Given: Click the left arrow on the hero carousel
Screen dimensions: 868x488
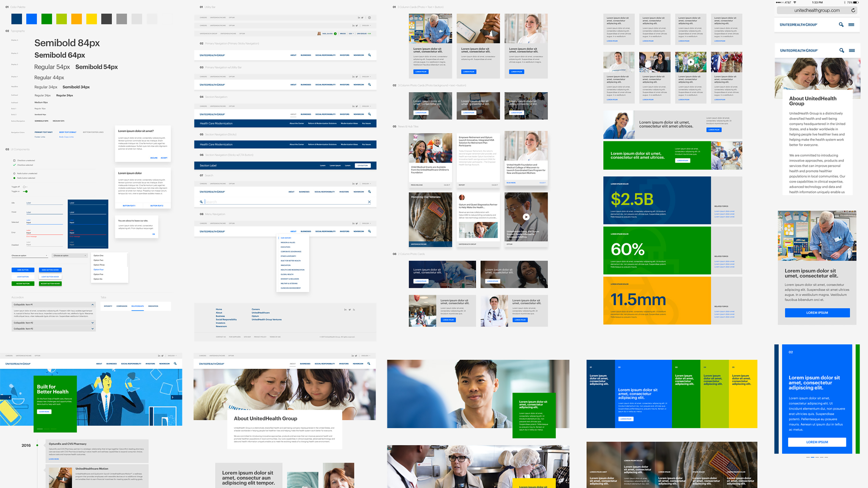Looking at the screenshot, I should [9, 398].
